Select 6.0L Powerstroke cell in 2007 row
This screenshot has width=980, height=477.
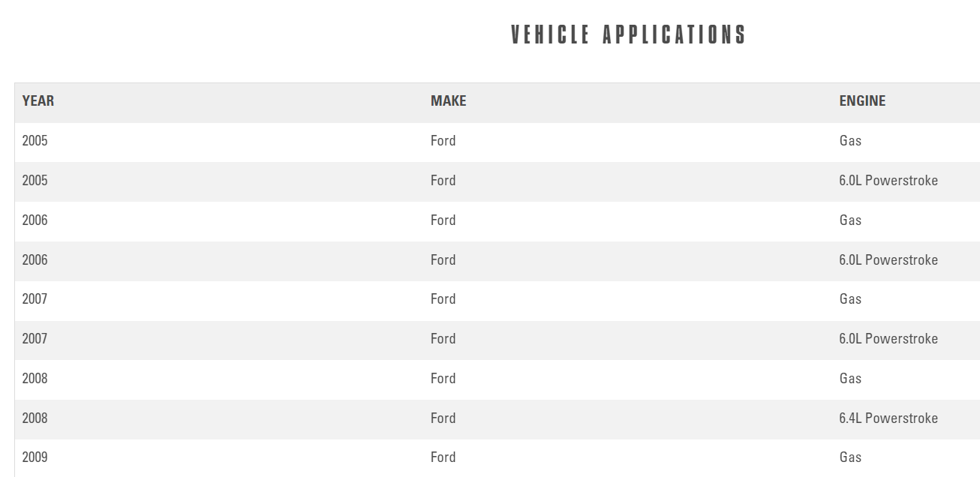tap(888, 339)
